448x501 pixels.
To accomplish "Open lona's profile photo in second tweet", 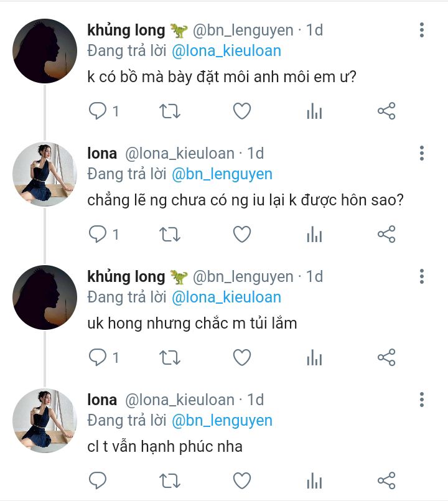I will pyautogui.click(x=45, y=174).
